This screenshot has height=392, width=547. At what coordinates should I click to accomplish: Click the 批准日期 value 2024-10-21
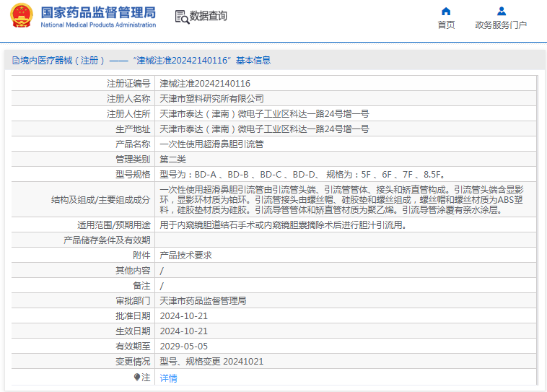pos(184,316)
